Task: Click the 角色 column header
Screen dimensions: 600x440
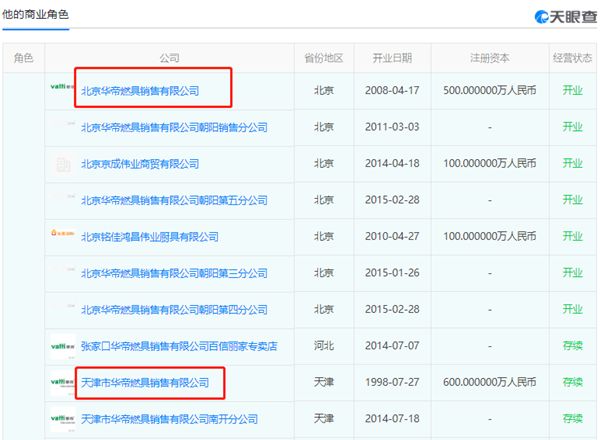Action: click(x=23, y=58)
